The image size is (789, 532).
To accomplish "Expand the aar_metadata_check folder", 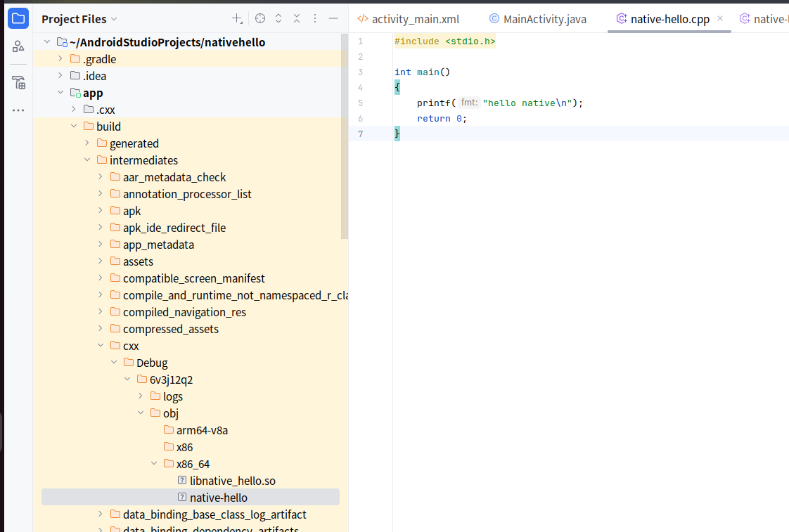I will pos(101,176).
